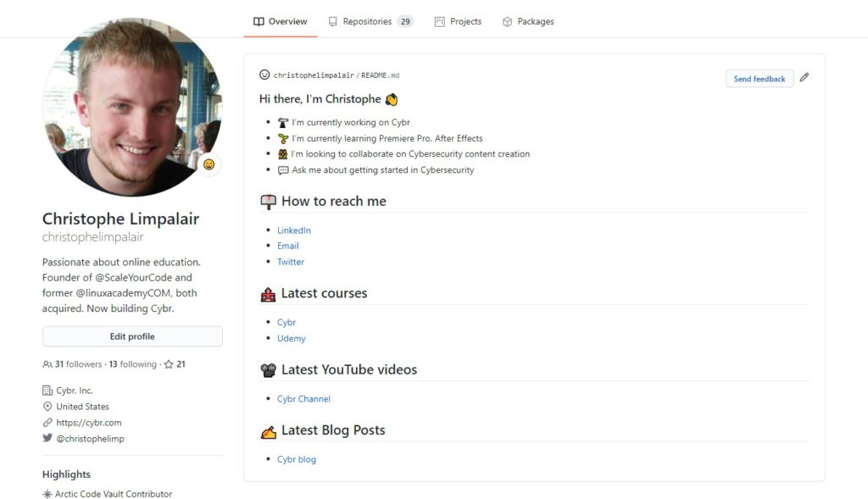Click the people emoji by collaborate line
Image resolution: width=868 pixels, height=499 pixels.
282,154
